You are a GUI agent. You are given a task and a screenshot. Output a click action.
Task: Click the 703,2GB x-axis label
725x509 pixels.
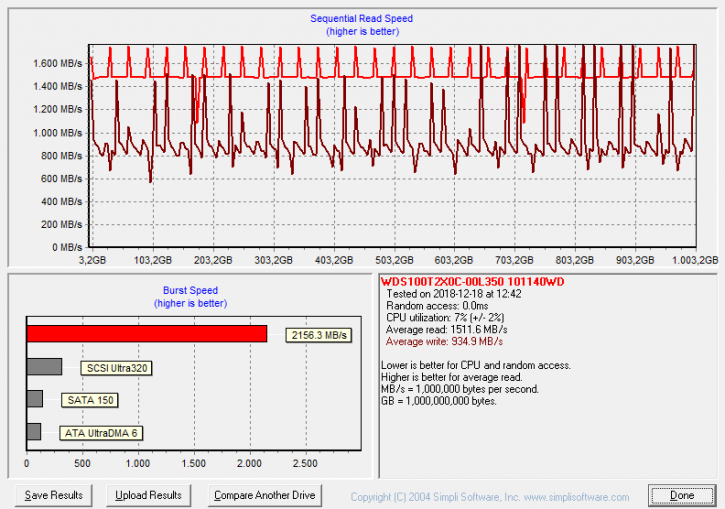pyautogui.click(x=514, y=260)
